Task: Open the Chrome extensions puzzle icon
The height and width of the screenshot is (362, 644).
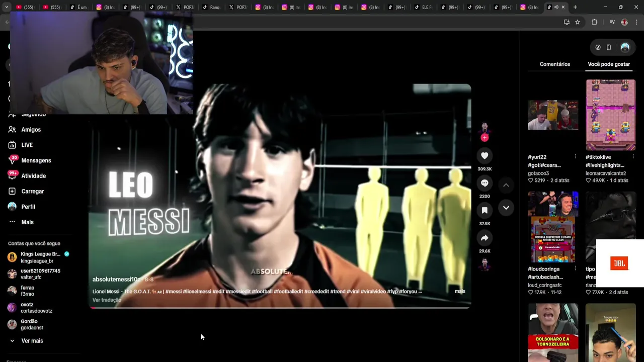Action: tap(594, 22)
